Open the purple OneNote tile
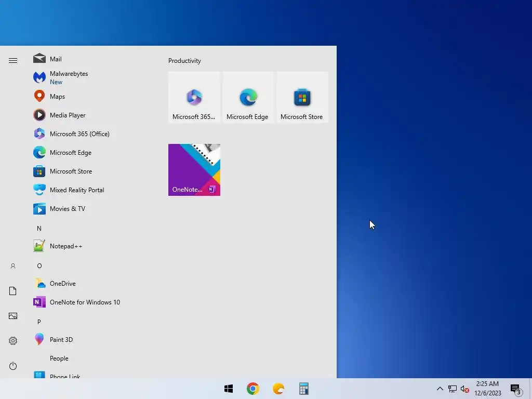Viewport: 532px width, 399px height. tap(194, 170)
